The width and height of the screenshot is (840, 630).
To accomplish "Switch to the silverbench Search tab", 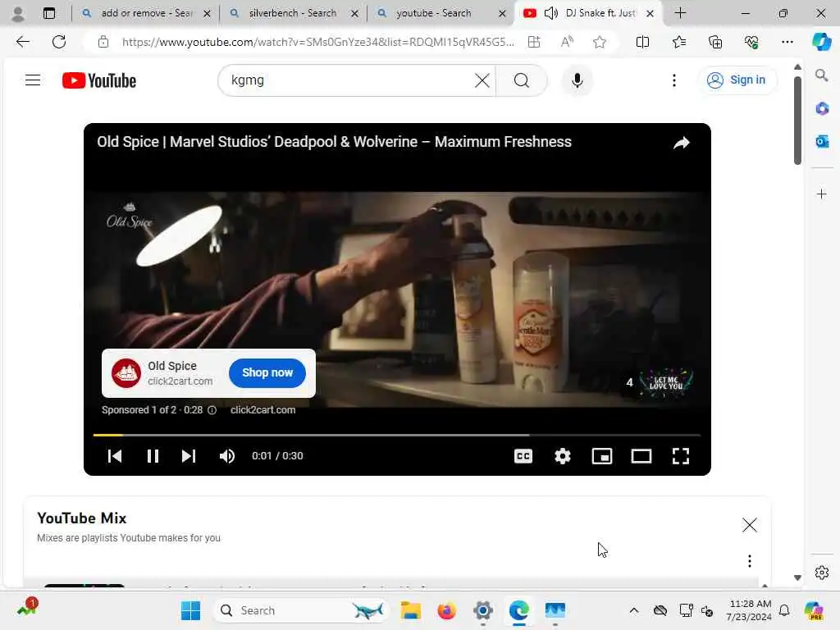I will click(293, 13).
